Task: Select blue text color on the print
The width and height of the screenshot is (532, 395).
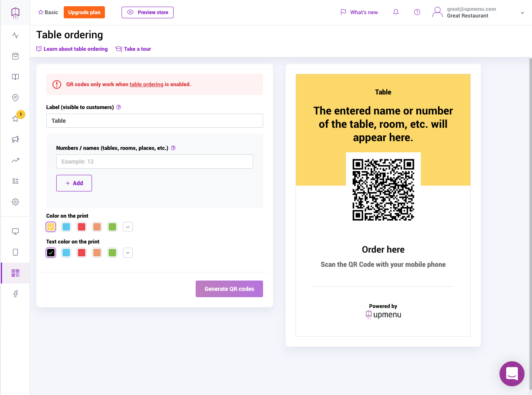Action: point(66,253)
